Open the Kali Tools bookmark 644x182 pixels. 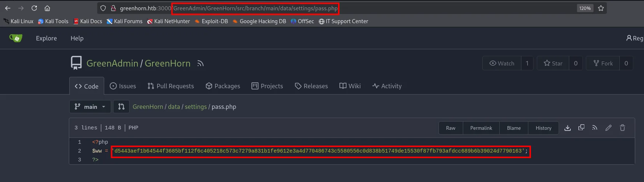[x=53, y=21]
